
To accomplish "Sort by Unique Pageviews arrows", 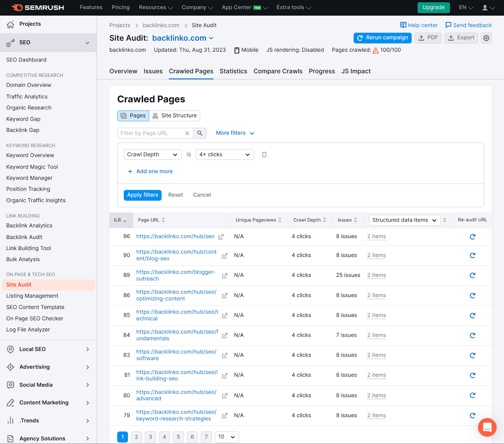I will point(280,220).
